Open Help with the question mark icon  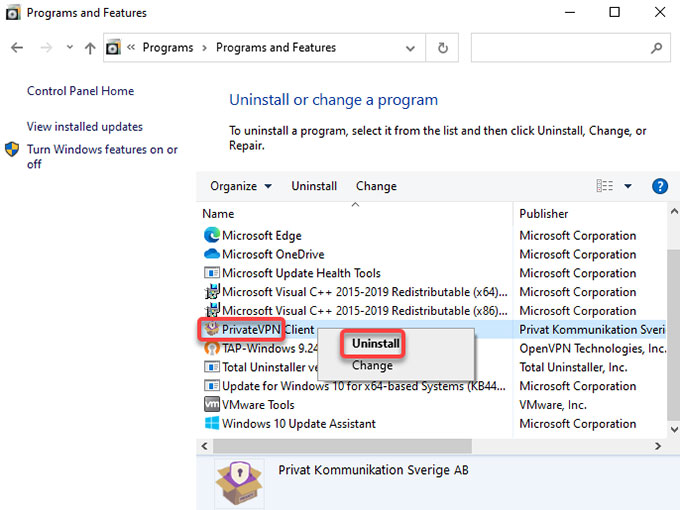[x=660, y=186]
